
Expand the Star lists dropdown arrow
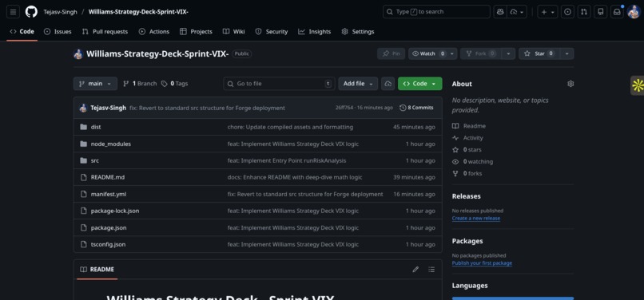(567, 53)
